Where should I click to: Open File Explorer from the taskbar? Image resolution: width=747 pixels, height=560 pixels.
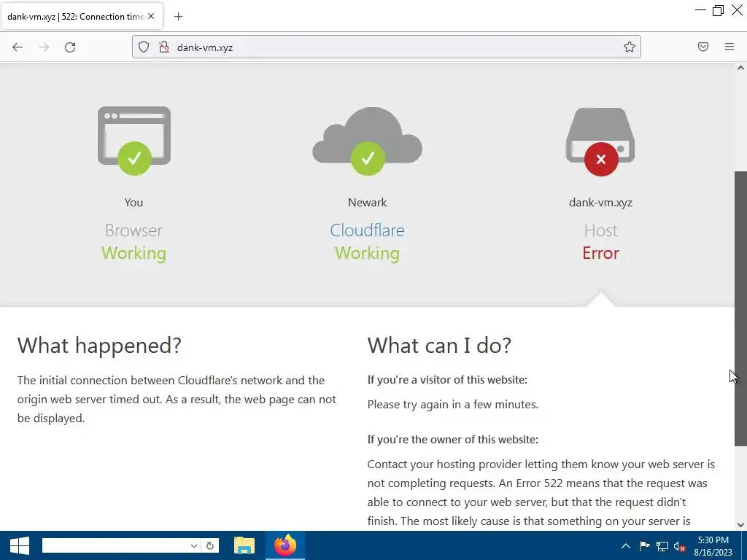click(x=244, y=545)
